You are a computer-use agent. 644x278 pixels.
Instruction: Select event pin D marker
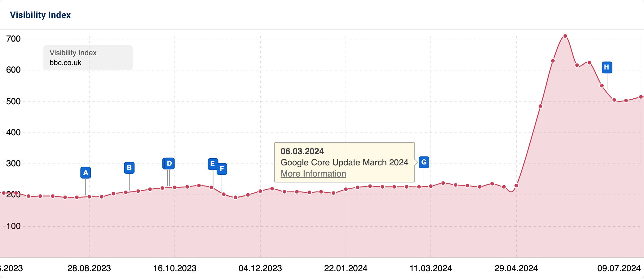[169, 164]
